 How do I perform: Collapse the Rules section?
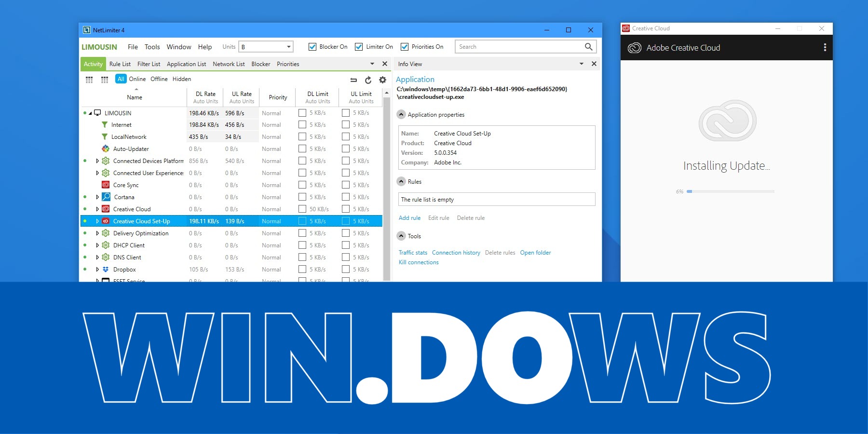point(401,182)
